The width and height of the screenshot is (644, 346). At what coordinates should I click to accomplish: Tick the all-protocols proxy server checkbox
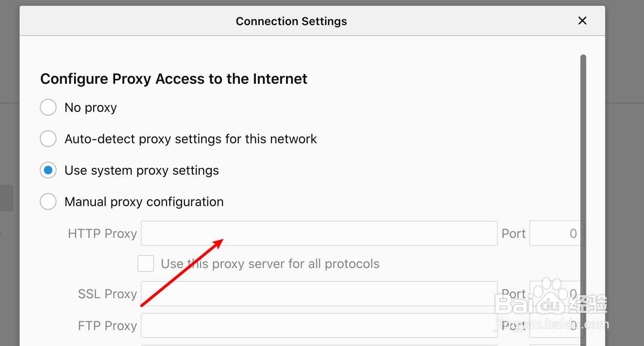pyautogui.click(x=146, y=264)
